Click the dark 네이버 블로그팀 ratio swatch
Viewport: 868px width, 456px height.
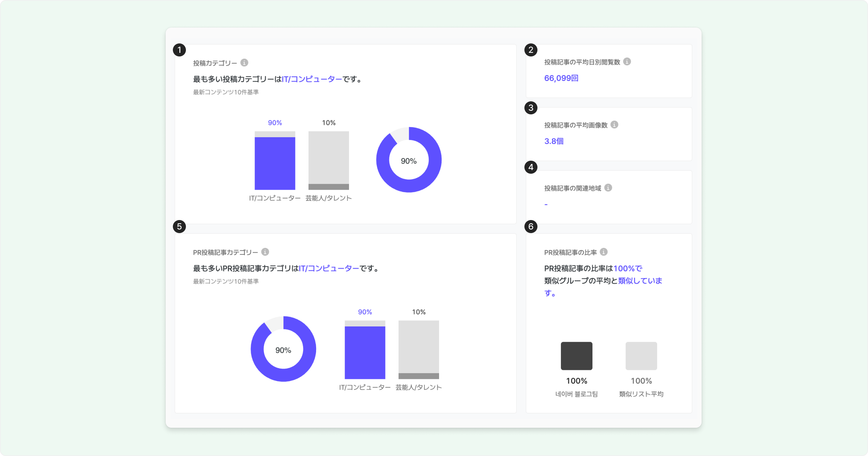coord(576,356)
